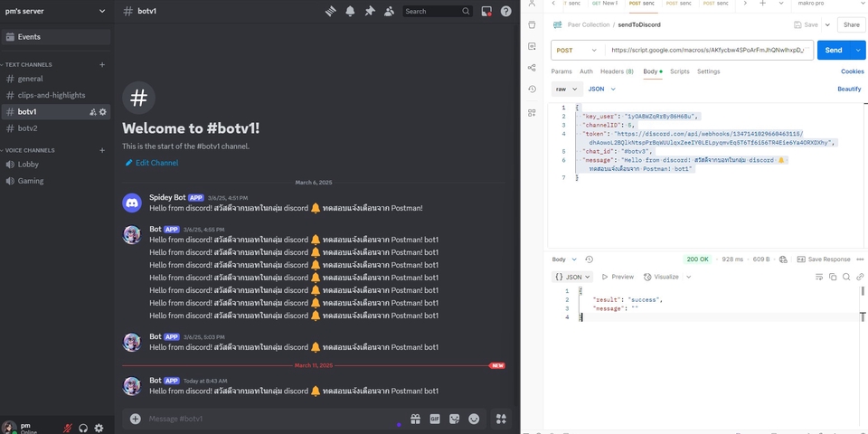The height and width of the screenshot is (434, 868).
Task: Open the GIF picker
Action: [x=435, y=419]
